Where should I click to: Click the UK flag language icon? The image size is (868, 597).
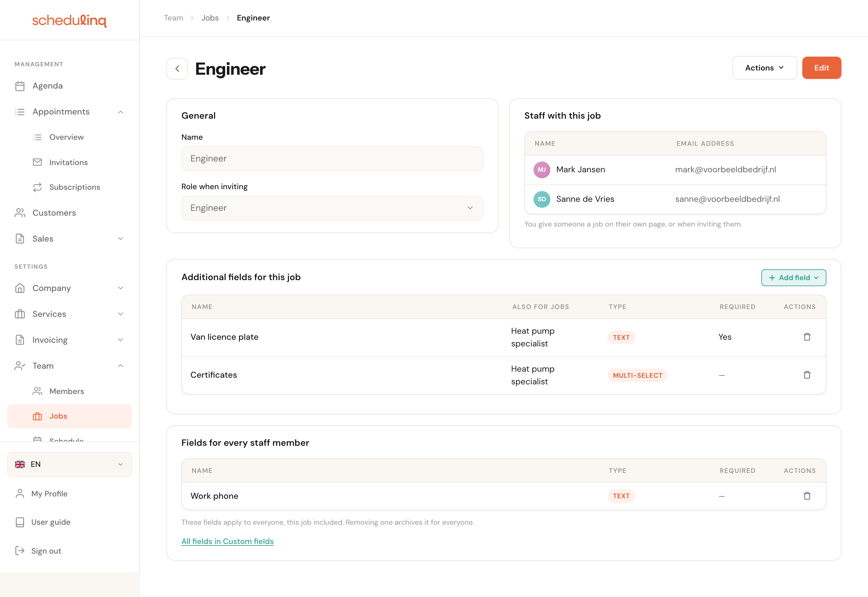coord(20,464)
